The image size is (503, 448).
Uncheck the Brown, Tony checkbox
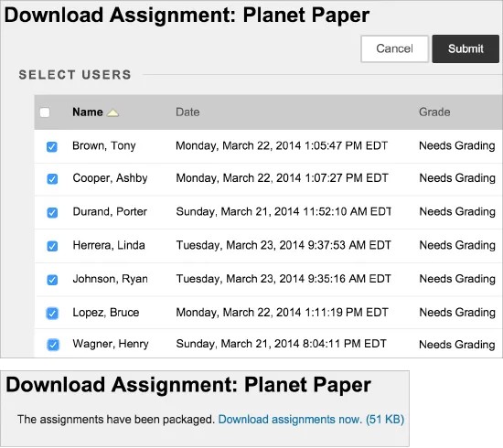click(52, 146)
